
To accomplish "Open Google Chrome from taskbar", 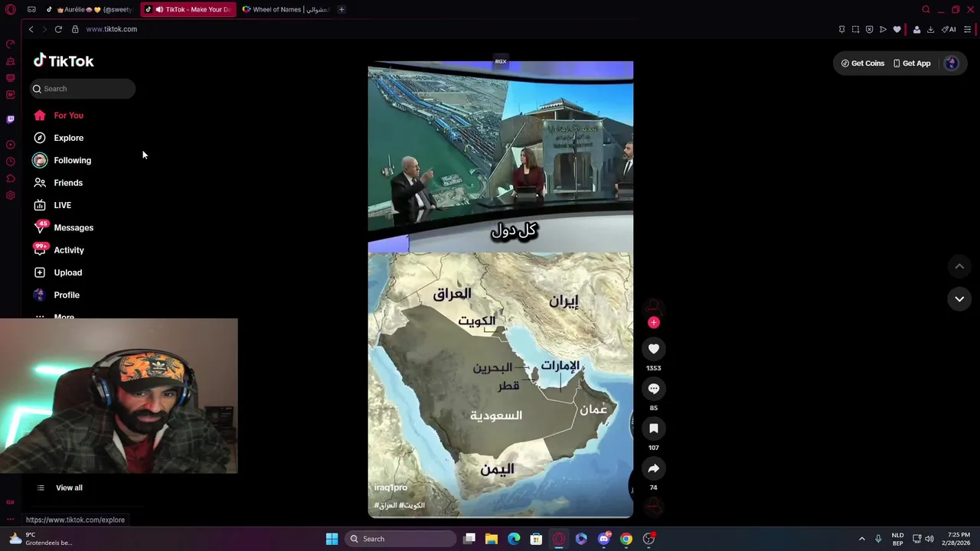I will point(626,539).
